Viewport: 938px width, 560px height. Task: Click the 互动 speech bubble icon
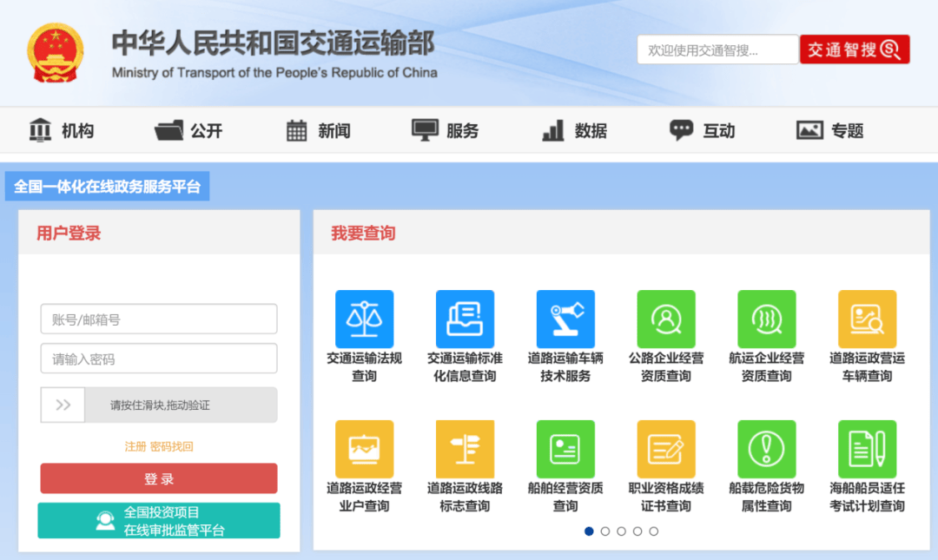(x=681, y=130)
